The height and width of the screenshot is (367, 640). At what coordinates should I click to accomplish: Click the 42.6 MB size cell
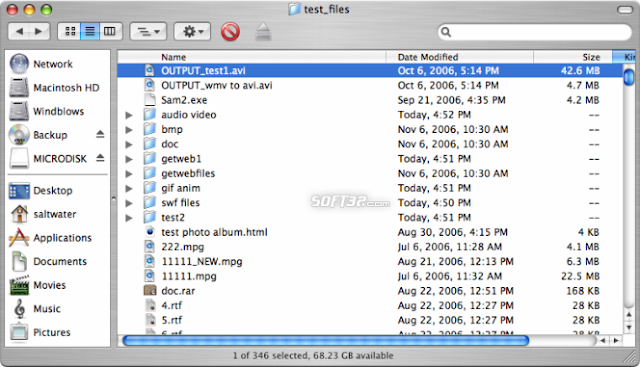coord(580,71)
